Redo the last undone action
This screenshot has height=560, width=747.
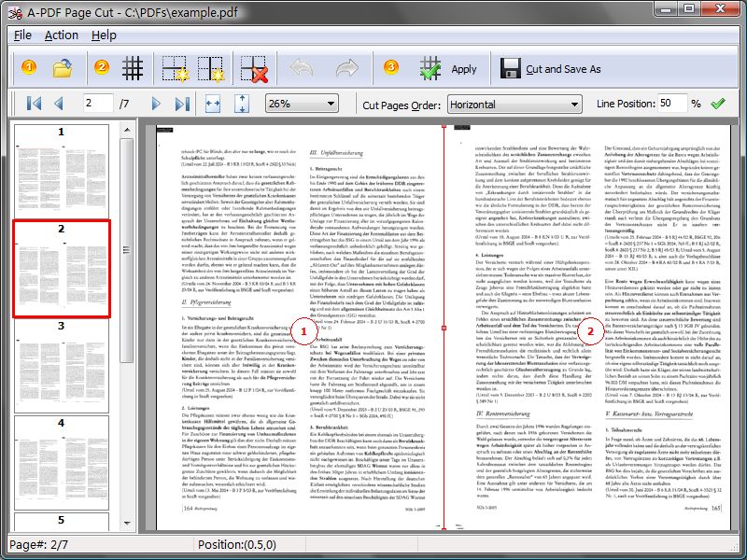347,67
